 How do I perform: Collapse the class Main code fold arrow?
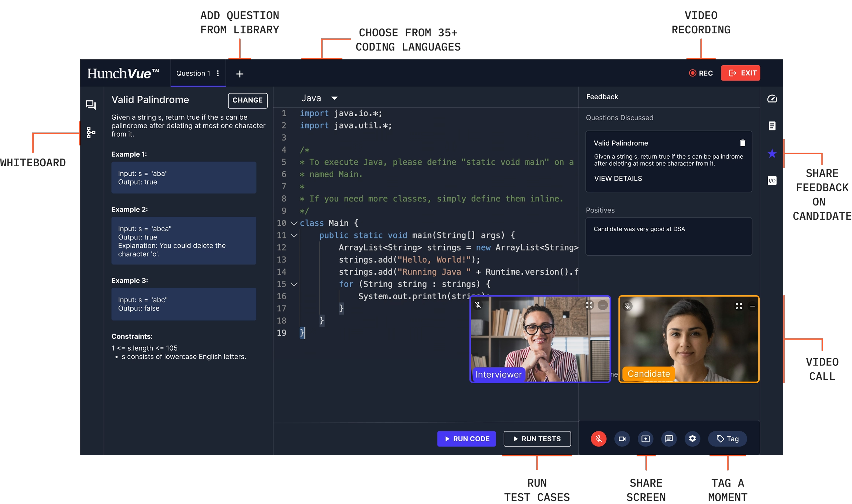(294, 223)
